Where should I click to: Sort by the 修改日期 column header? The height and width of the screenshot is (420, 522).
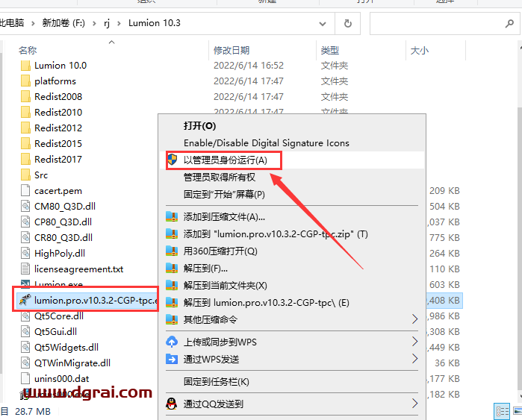[232, 50]
